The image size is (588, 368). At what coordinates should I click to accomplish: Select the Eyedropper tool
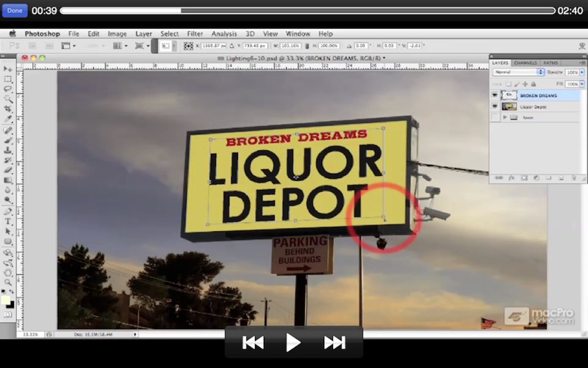pos(7,118)
